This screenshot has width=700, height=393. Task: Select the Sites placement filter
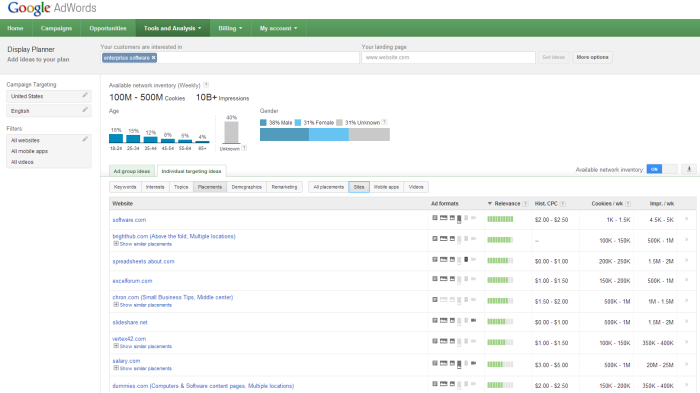pos(359,187)
